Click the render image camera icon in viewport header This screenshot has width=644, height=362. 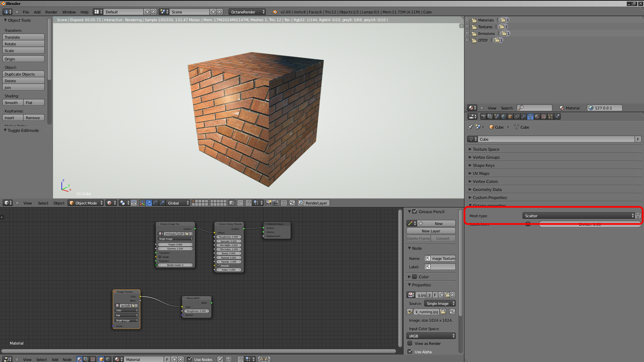click(268, 203)
